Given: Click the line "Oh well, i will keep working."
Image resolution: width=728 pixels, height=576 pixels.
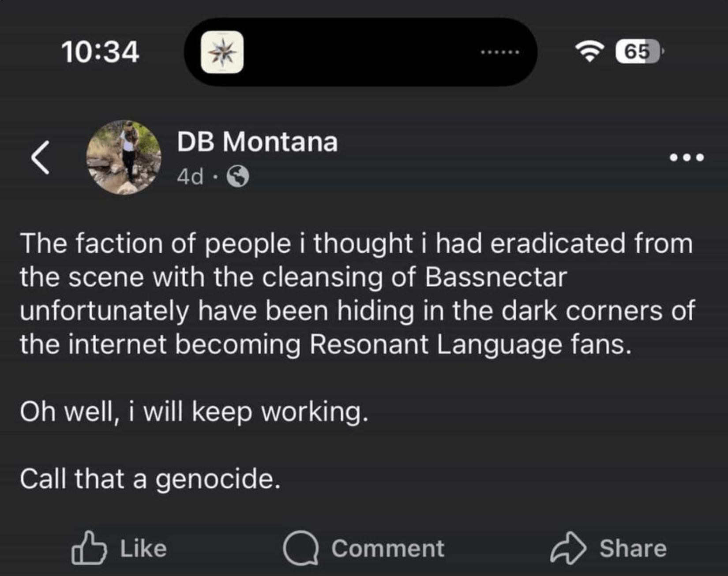Looking at the screenshot, I should [x=194, y=412].
